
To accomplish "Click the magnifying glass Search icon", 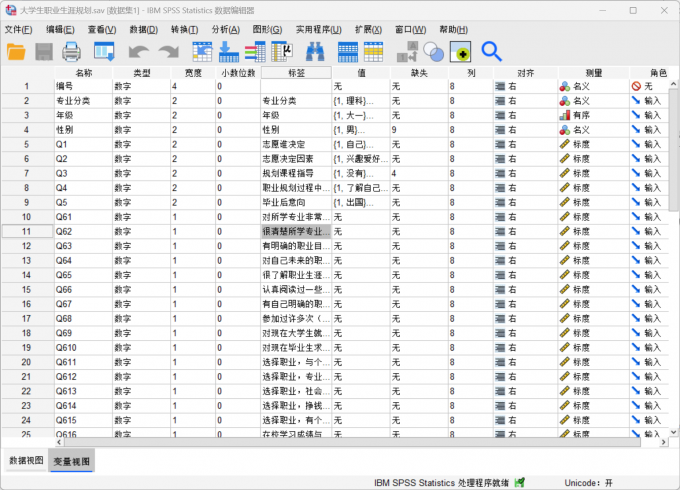I will [491, 51].
